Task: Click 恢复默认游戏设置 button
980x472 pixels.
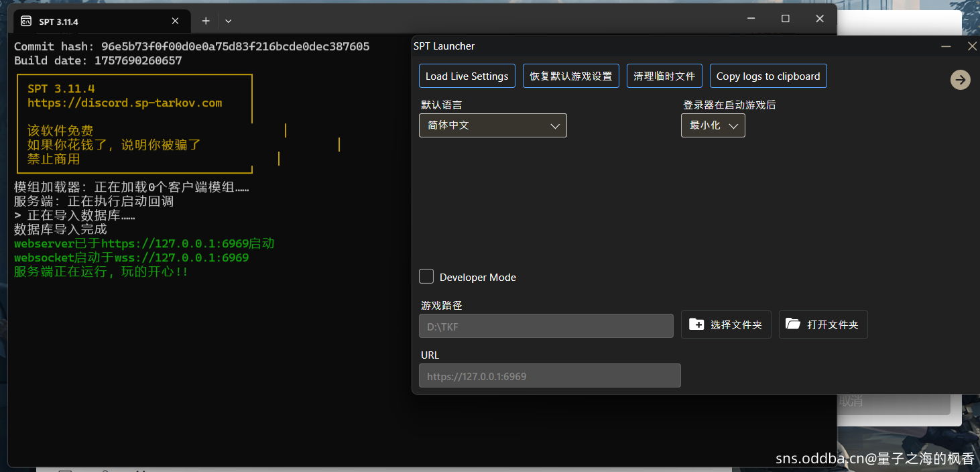Action: click(x=571, y=76)
